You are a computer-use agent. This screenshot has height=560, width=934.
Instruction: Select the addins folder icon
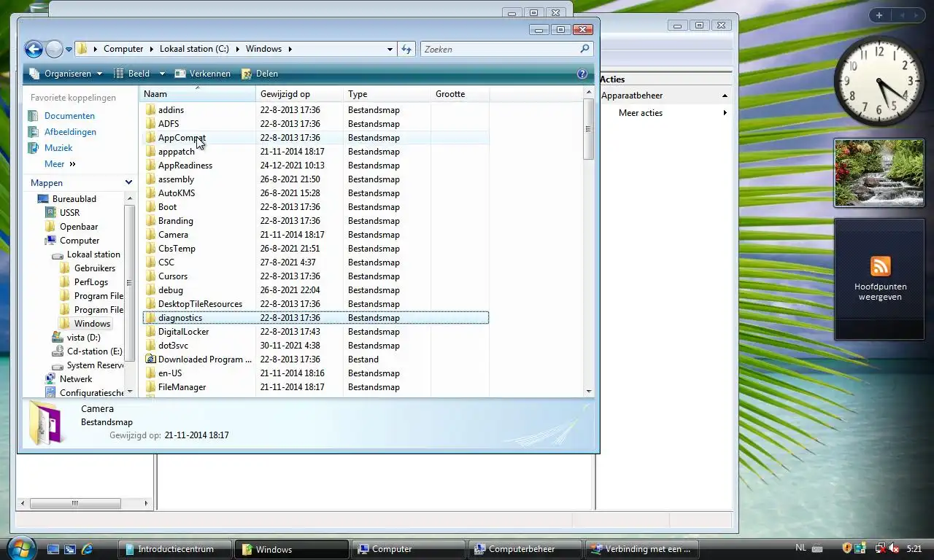pos(150,110)
